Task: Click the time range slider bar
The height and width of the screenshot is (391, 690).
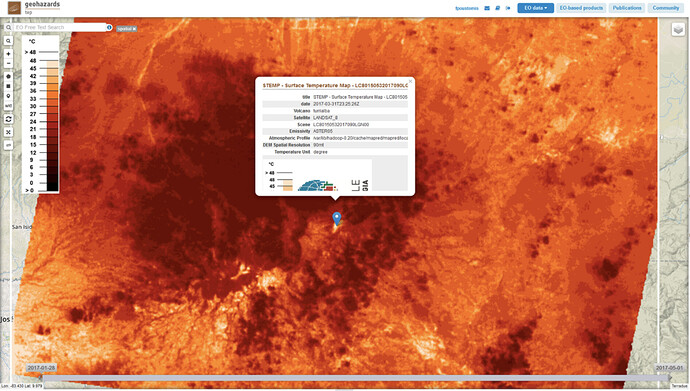Action: click(355, 378)
